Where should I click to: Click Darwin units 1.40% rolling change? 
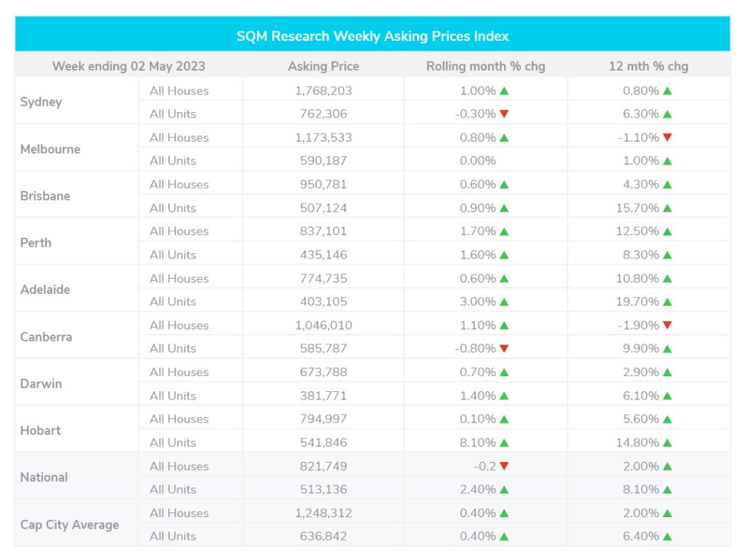pyautogui.click(x=478, y=395)
